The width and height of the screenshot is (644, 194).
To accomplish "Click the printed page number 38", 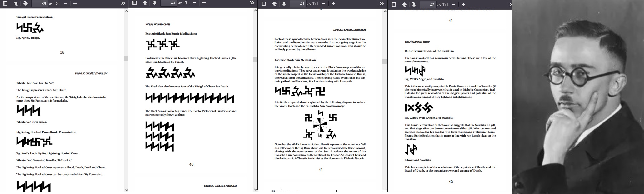I will pyautogui.click(x=62, y=52).
